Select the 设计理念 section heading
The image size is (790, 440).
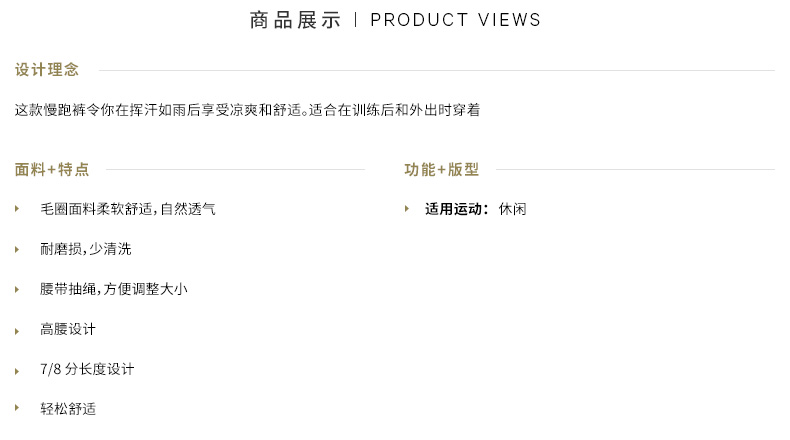coord(47,70)
